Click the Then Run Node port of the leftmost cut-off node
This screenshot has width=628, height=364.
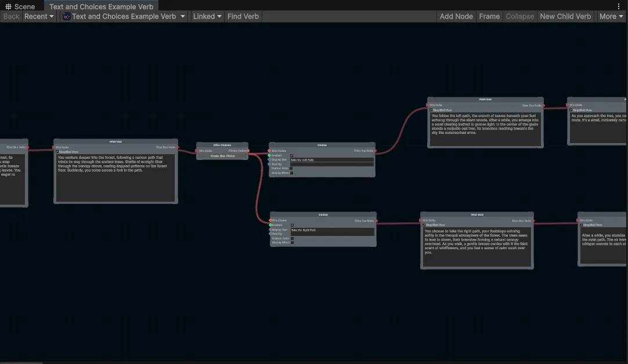(28, 147)
